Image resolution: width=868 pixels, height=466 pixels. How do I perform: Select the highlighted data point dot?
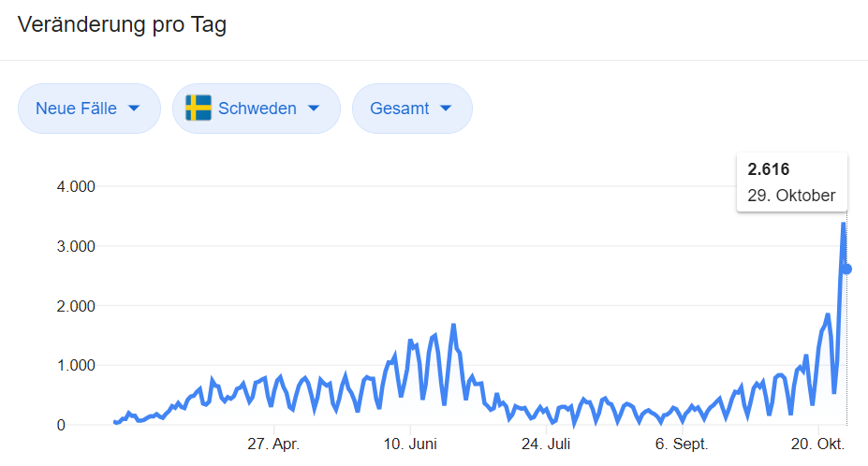846,269
